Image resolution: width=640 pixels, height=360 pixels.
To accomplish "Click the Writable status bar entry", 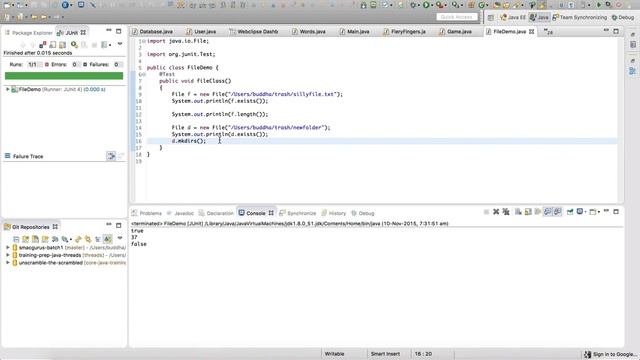I will (x=334, y=354).
